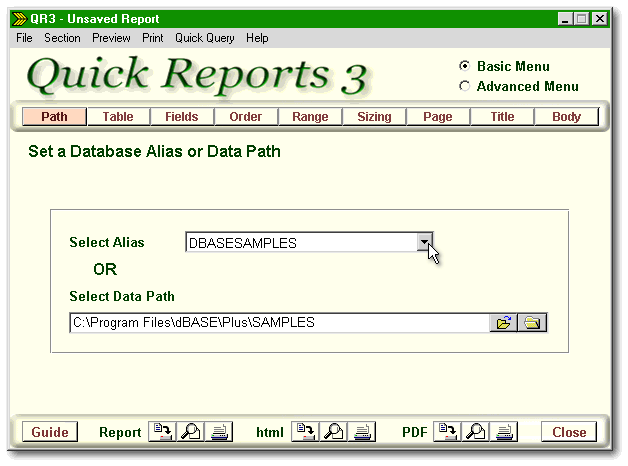Image resolution: width=628 pixels, height=466 pixels.
Task: Click the html preview magnifier icon
Action: pyautogui.click(x=334, y=432)
